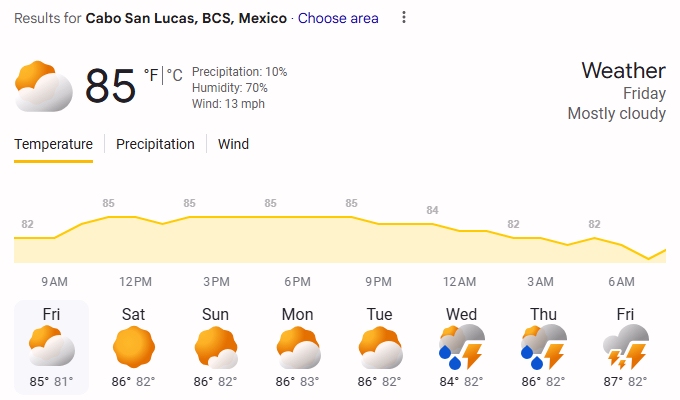Click the 3 PM timeline label
Image resolution: width=680 pixels, height=400 pixels.
[x=216, y=282]
